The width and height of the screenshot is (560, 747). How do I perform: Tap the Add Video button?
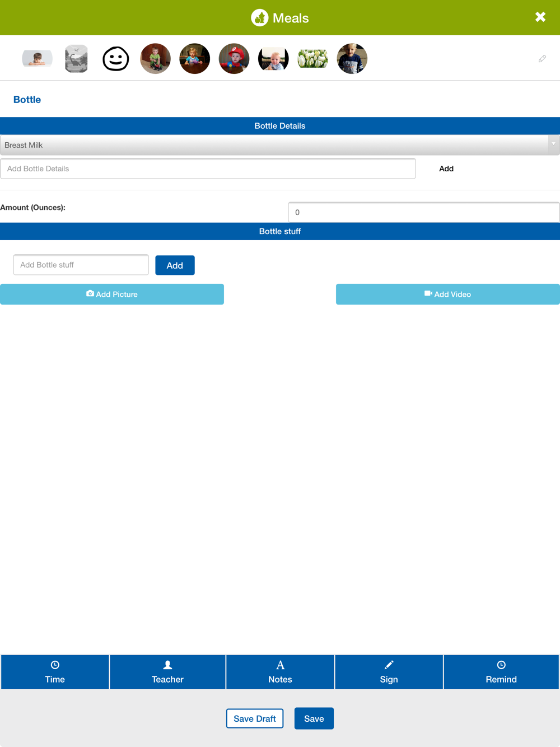point(448,294)
